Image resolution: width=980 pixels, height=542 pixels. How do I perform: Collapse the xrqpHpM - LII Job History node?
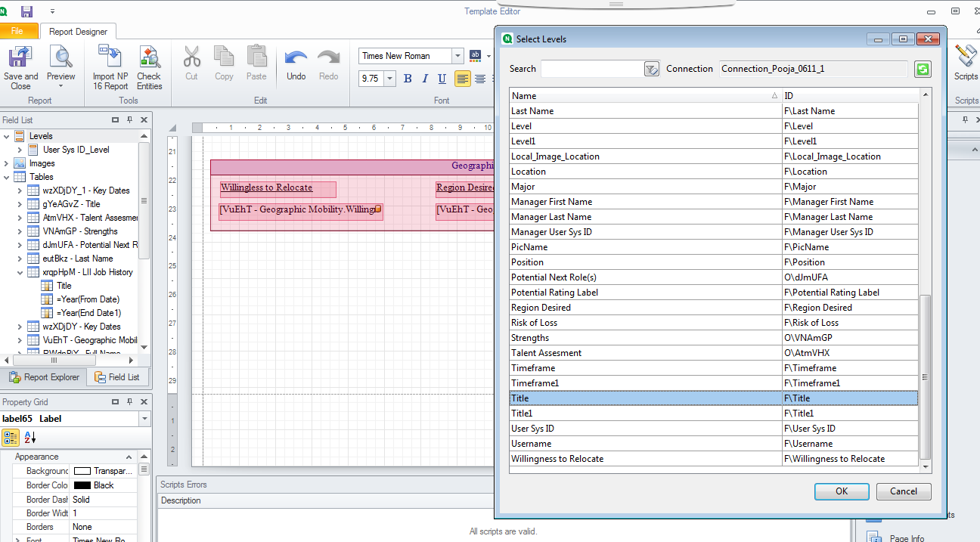point(20,272)
